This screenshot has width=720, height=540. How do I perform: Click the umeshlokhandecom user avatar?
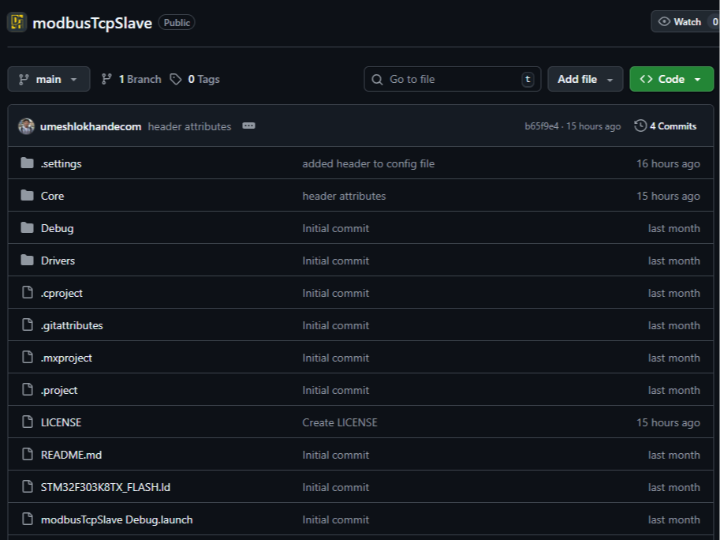(x=27, y=126)
